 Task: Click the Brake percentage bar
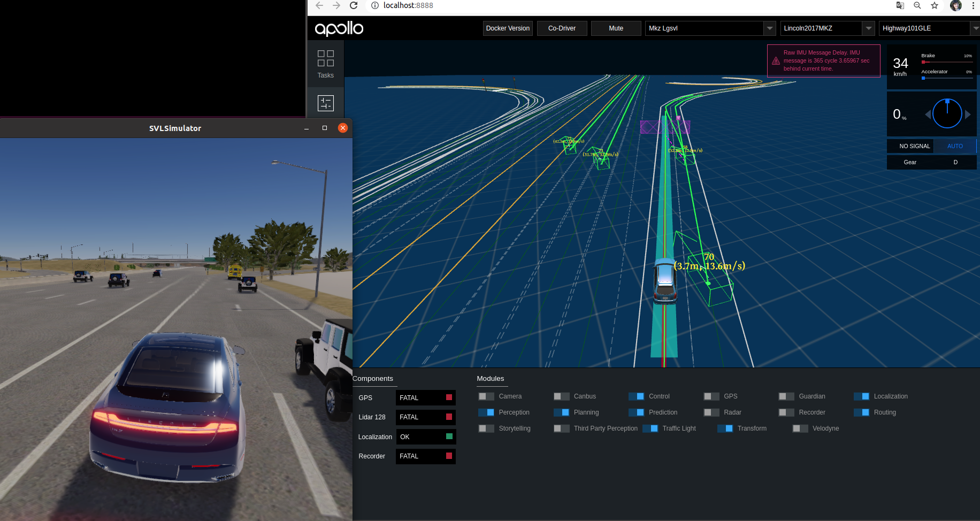click(947, 62)
